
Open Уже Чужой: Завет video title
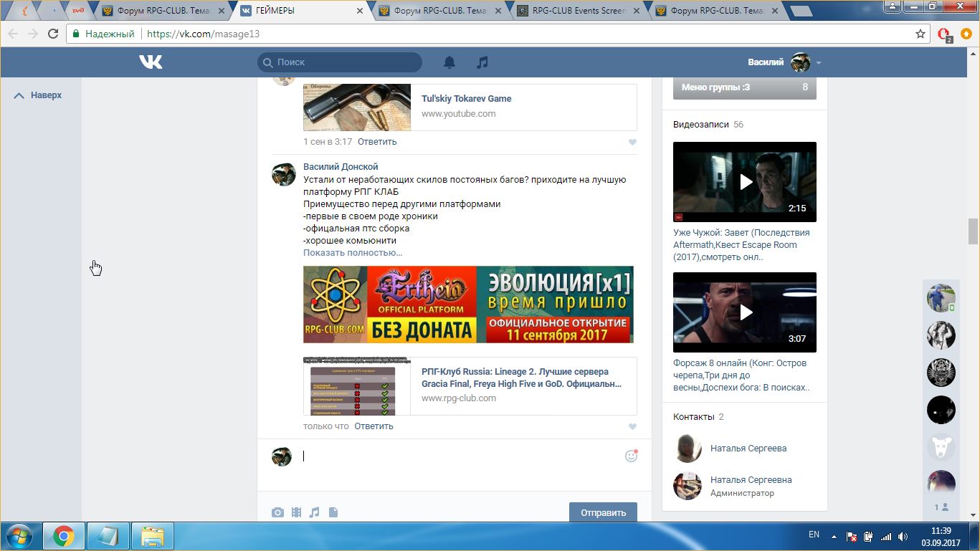point(741,245)
